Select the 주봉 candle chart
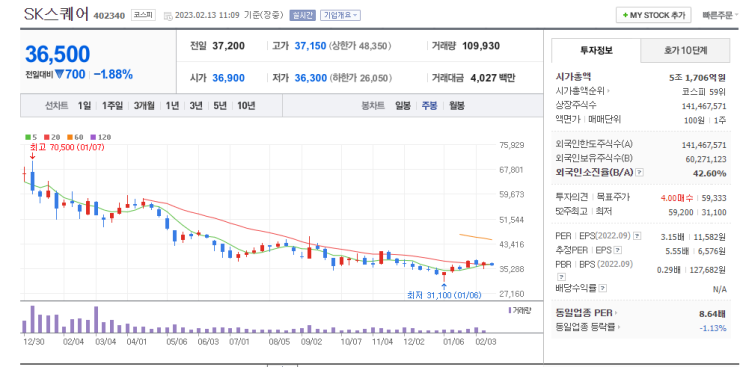This screenshot has width=743, height=367. coord(430,106)
